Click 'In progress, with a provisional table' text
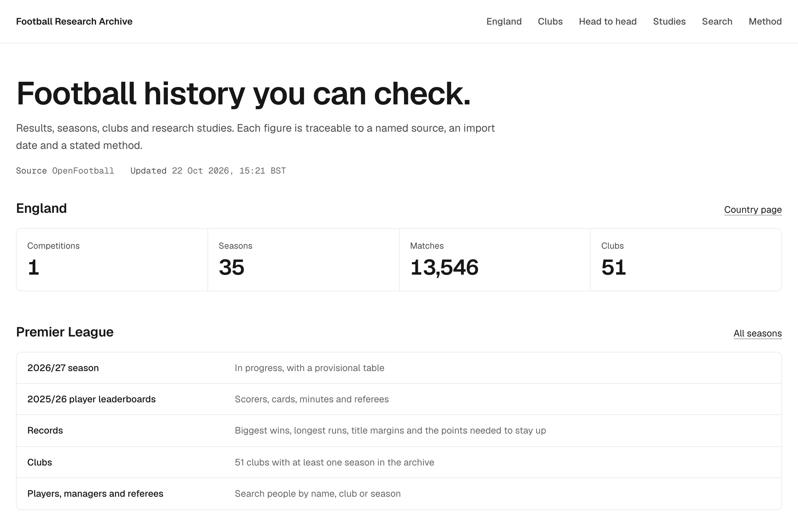Screen dimensions: 798x532 (x=310, y=368)
